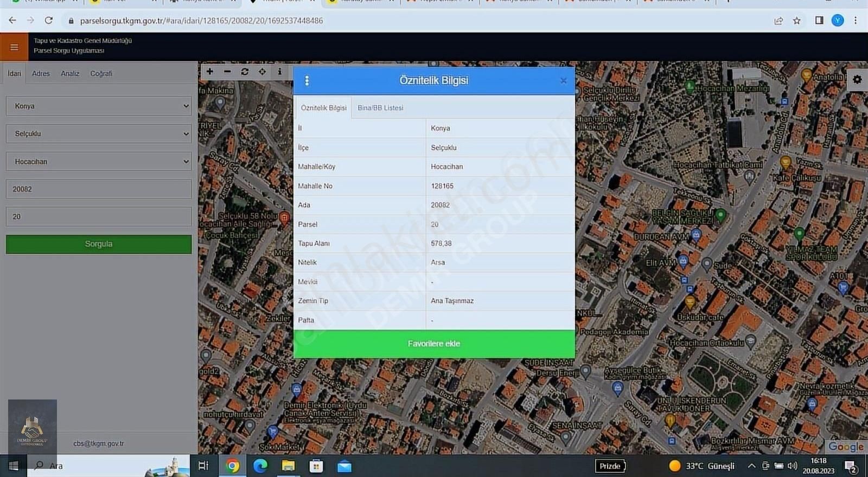Open the Chrome profile avatar

point(838,21)
